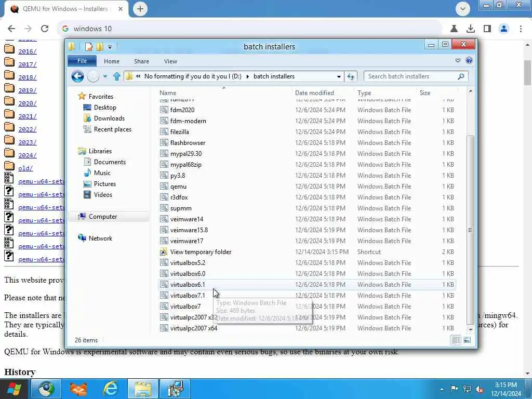Open the Share ribbon tab
532x399 pixels.
tap(141, 61)
